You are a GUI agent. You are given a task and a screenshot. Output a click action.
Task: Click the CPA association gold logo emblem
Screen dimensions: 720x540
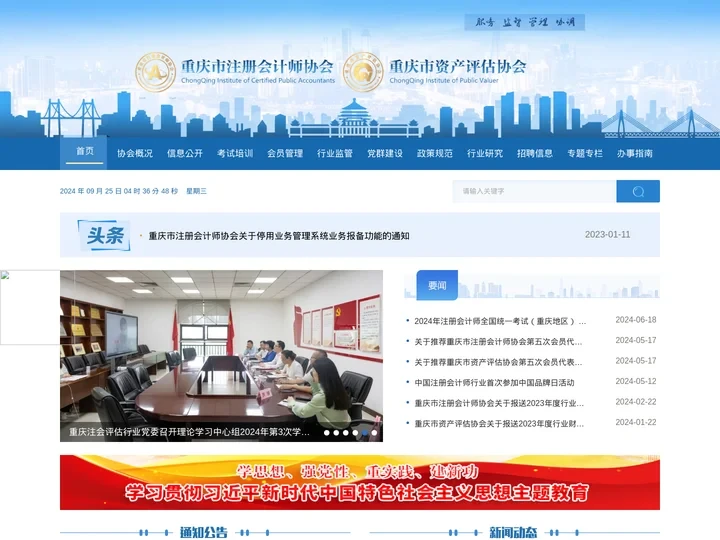pyautogui.click(x=156, y=72)
